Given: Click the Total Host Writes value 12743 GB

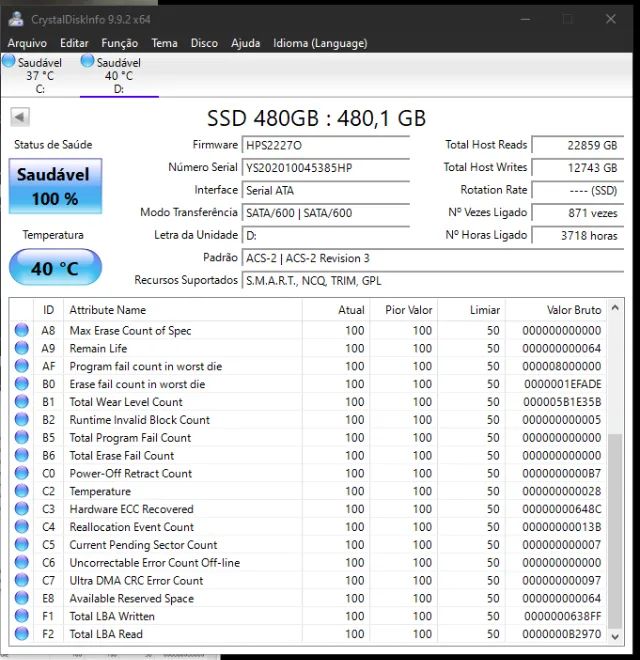Looking at the screenshot, I should pyautogui.click(x=578, y=168).
